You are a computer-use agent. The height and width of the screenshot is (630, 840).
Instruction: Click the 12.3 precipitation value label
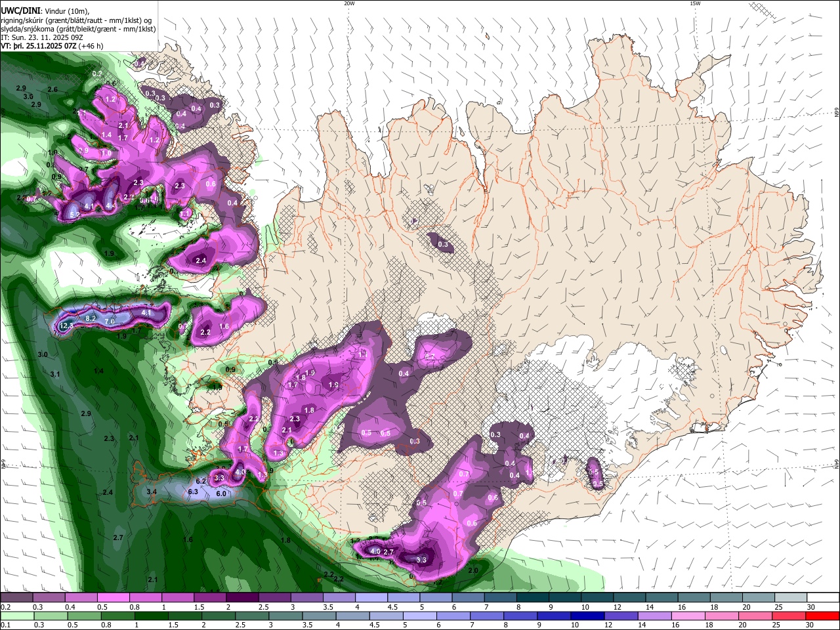click(66, 325)
